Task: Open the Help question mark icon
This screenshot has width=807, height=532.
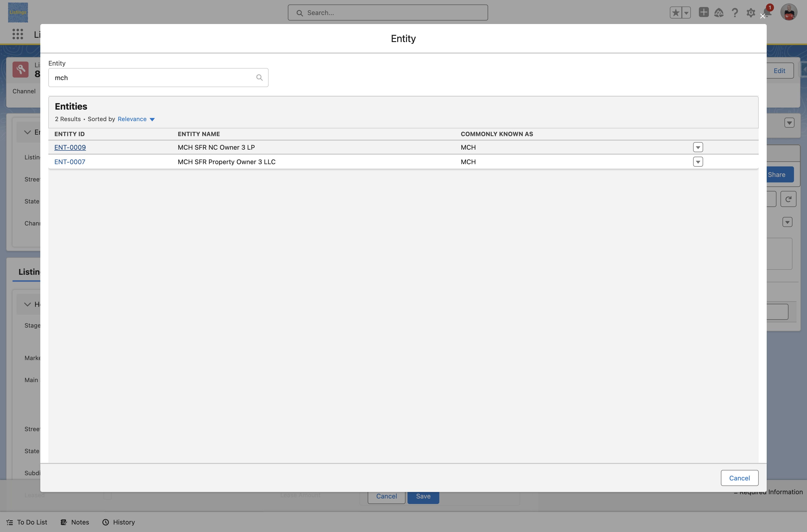Action: point(735,13)
